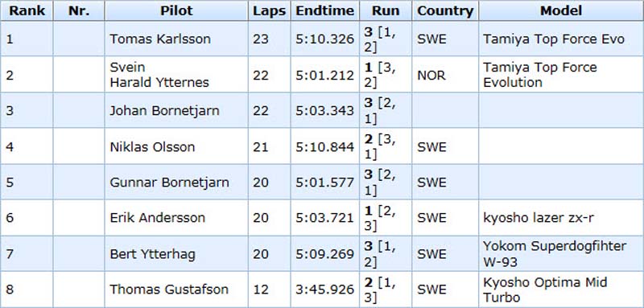The height and width of the screenshot is (308, 644).
Task: Sort by Country column header
Action: (445, 10)
